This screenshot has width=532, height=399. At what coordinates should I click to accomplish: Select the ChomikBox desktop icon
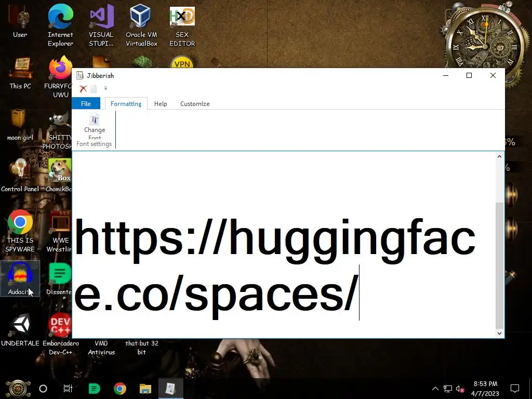(59, 176)
